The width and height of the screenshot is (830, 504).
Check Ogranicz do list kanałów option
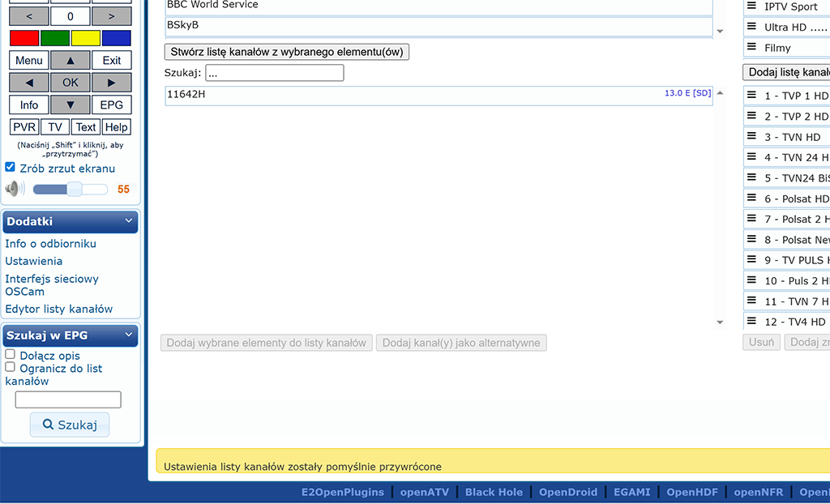pos(11,367)
